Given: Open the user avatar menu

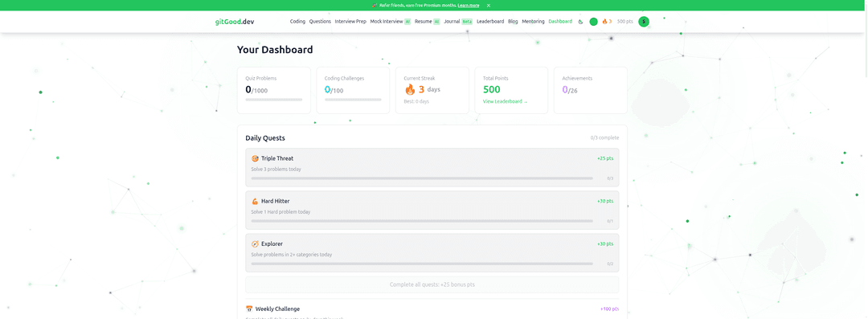Looking at the screenshot, I should (644, 22).
